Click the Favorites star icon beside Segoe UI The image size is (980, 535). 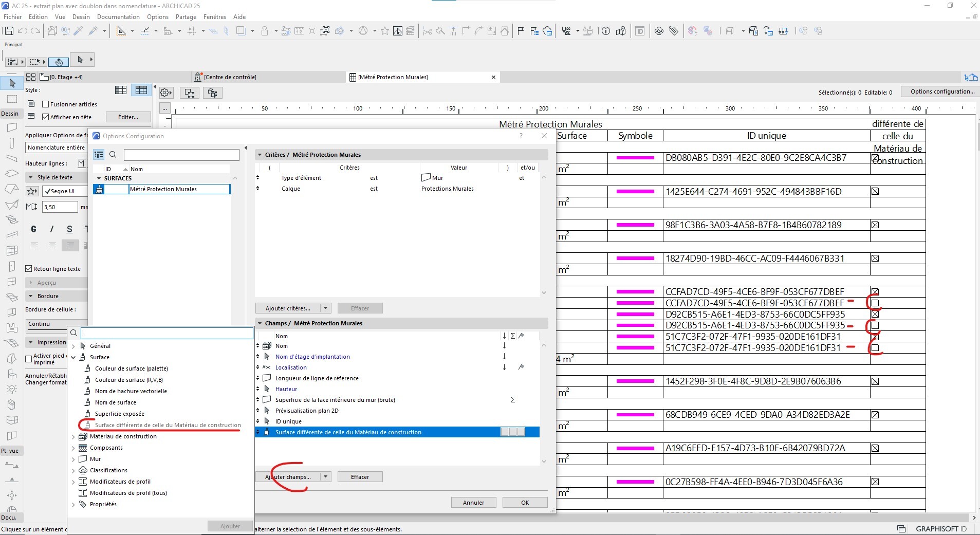click(x=32, y=191)
